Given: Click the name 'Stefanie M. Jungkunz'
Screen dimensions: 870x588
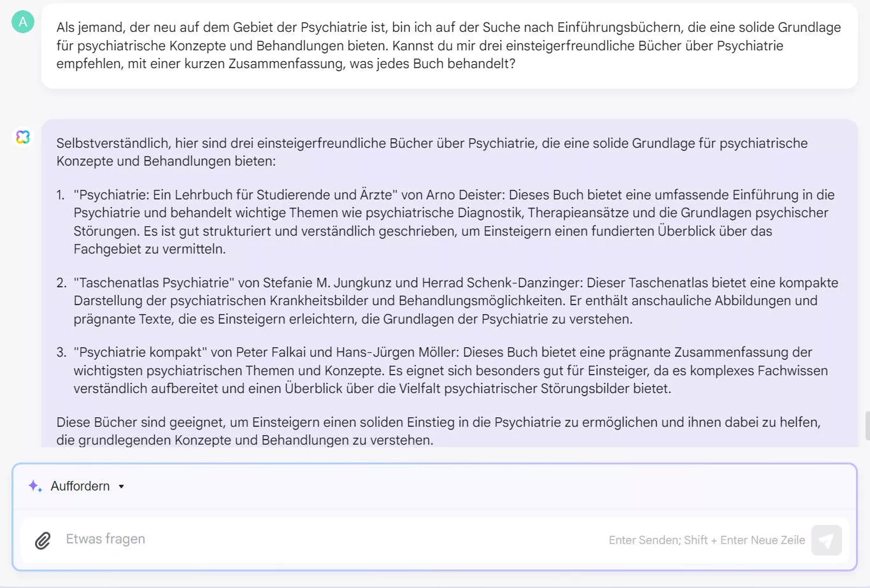Looking at the screenshot, I should click(x=327, y=283).
